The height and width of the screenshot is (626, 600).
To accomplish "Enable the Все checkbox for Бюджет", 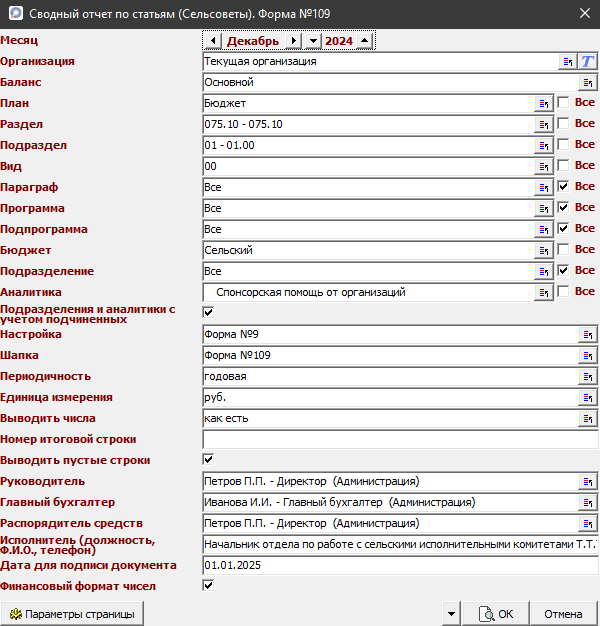I will pos(564,250).
